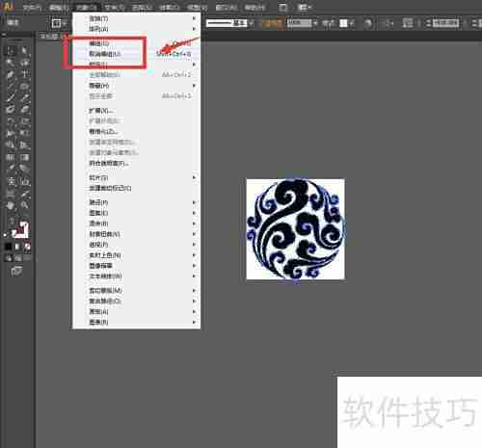Enable Draw Normal mode
482x448 pixels.
pyautogui.click(x=9, y=258)
